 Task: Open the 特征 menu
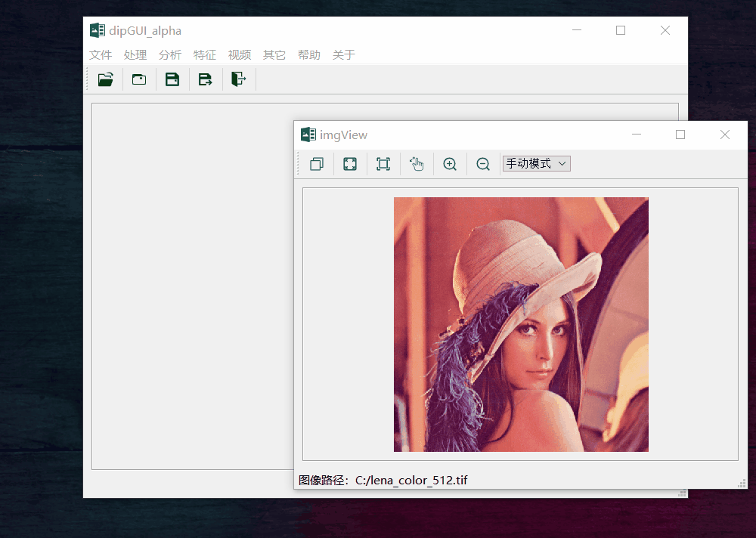[x=205, y=55]
